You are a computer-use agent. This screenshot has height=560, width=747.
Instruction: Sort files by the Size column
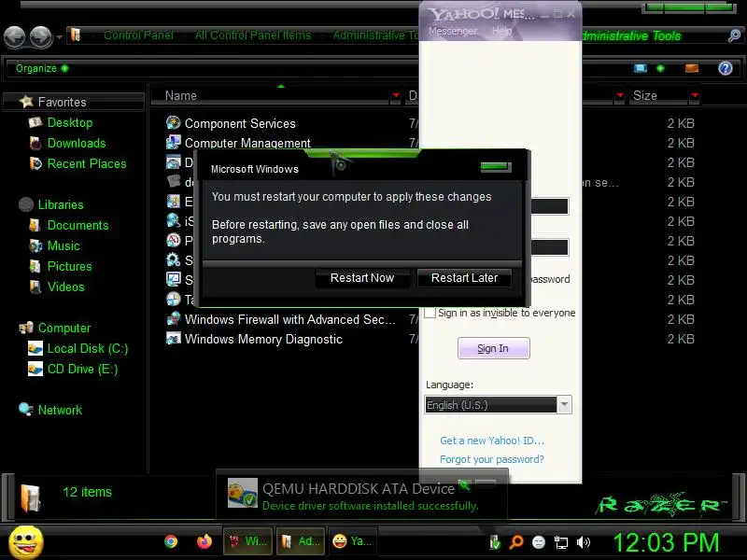click(x=659, y=96)
